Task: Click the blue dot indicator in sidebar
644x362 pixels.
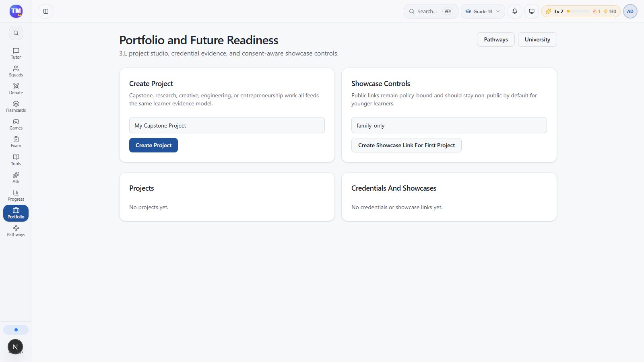Action: click(16, 330)
